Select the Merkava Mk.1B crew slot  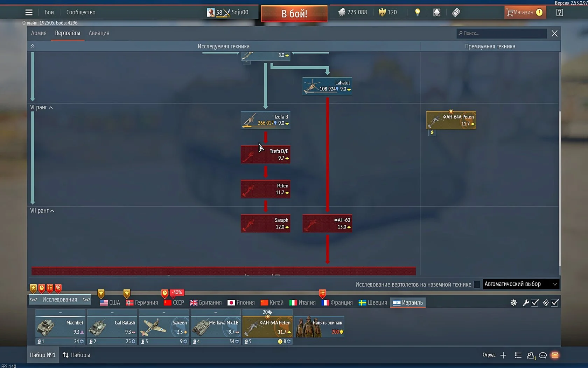[x=216, y=327]
